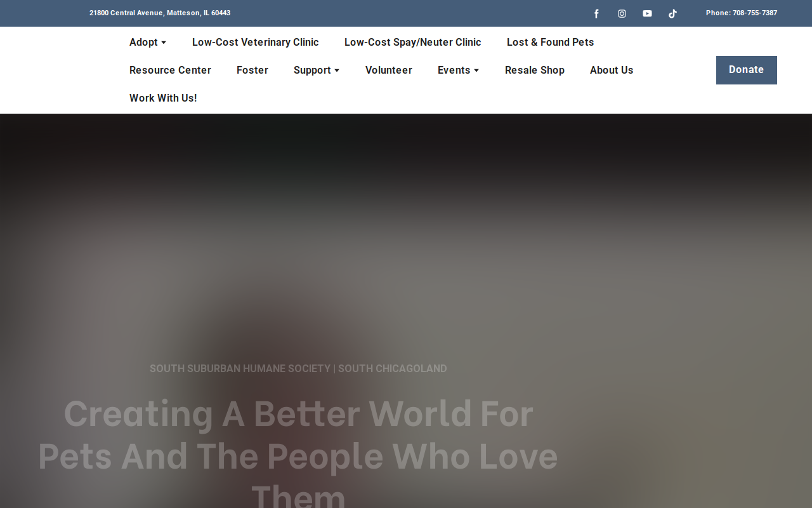The width and height of the screenshot is (812, 508).
Task: Open the Instagram social icon
Action: (x=622, y=13)
